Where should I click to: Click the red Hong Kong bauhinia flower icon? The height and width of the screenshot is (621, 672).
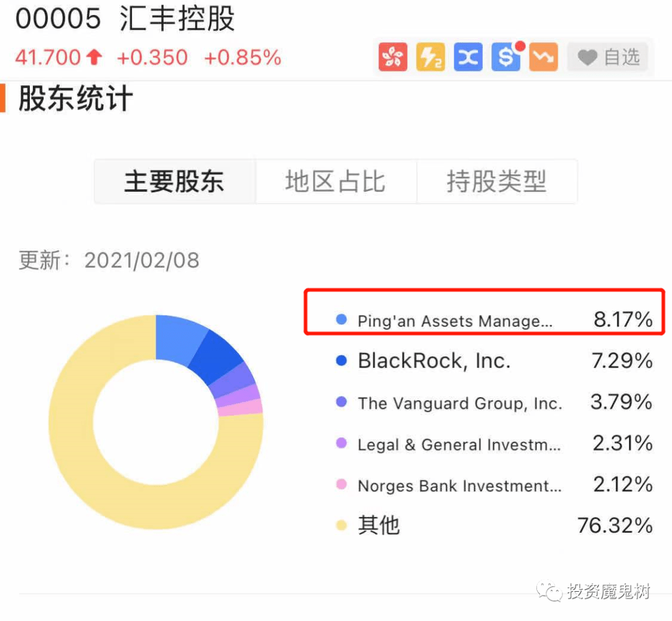coord(393,57)
